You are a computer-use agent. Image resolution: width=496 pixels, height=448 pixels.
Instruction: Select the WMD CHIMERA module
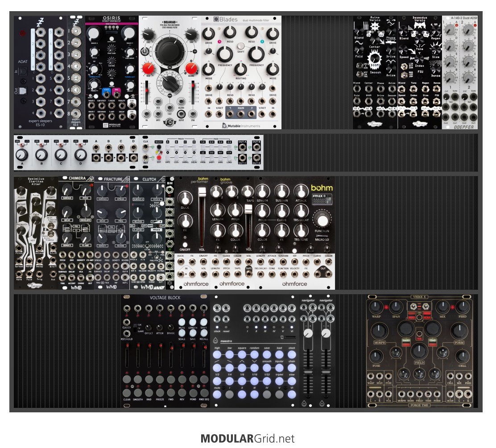tap(76, 233)
